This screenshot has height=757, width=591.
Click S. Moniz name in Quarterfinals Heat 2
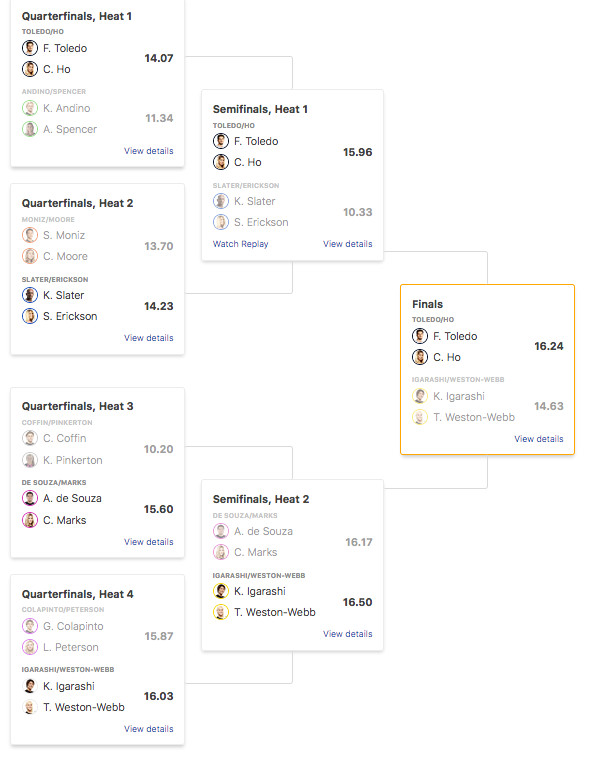[x=64, y=235]
